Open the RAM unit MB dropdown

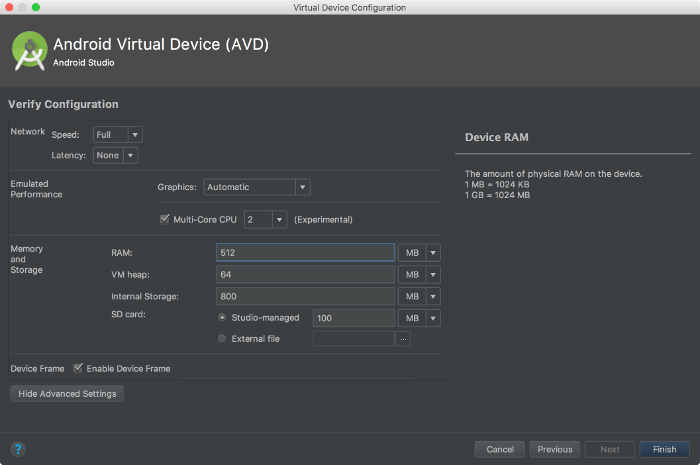pos(420,253)
